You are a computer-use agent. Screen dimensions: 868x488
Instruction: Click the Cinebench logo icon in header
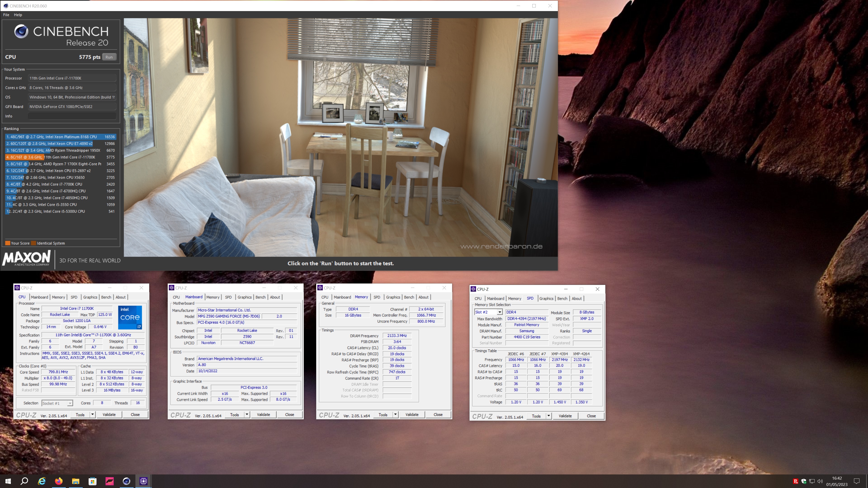click(21, 31)
